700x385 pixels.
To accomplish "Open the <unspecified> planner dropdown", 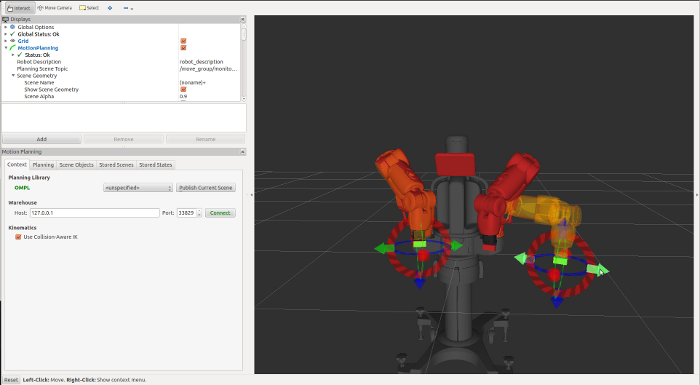I will pos(138,188).
